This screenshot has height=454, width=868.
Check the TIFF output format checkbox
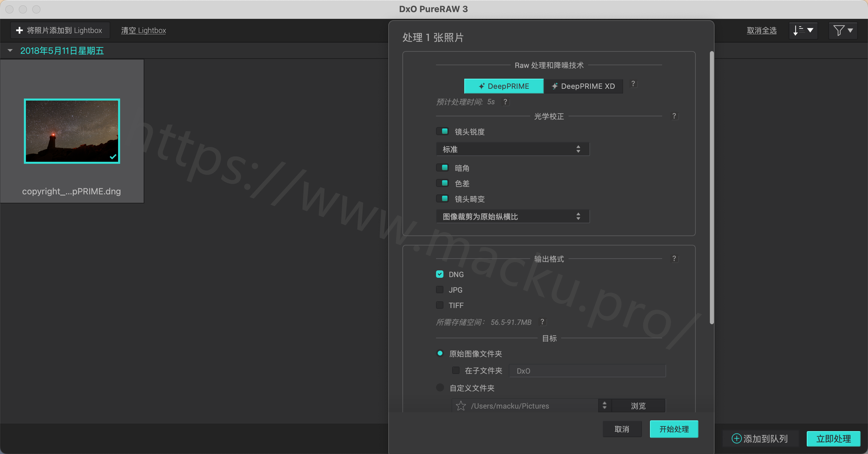(x=440, y=305)
